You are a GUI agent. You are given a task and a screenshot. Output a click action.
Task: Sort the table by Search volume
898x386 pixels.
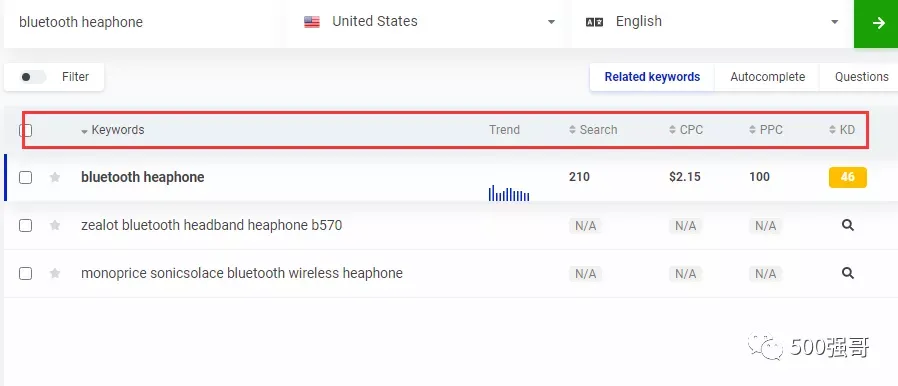click(x=593, y=130)
